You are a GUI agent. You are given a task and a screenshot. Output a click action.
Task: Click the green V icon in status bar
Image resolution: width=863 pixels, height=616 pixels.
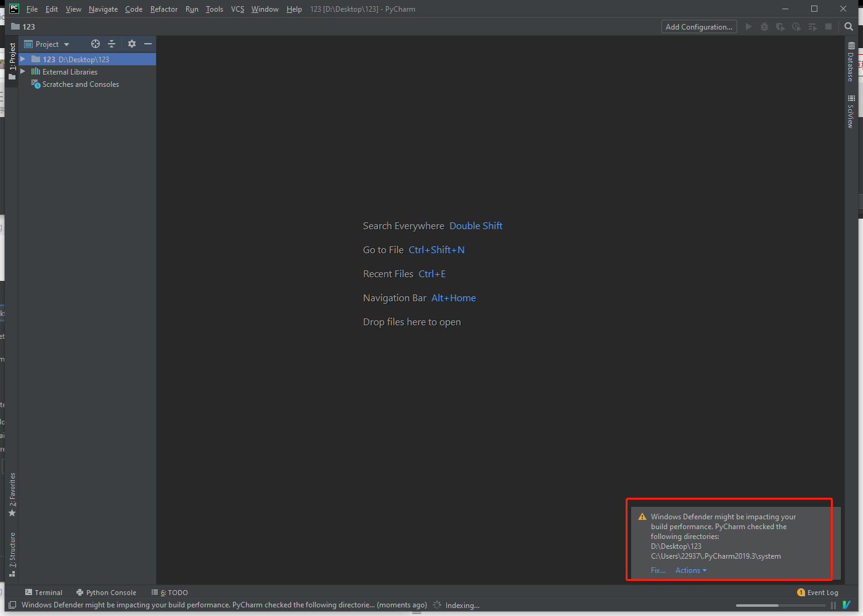pos(847,605)
